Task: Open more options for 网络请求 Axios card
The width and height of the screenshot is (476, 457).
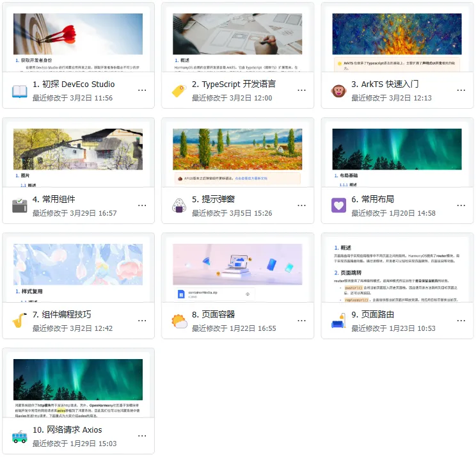Action: coord(142,436)
